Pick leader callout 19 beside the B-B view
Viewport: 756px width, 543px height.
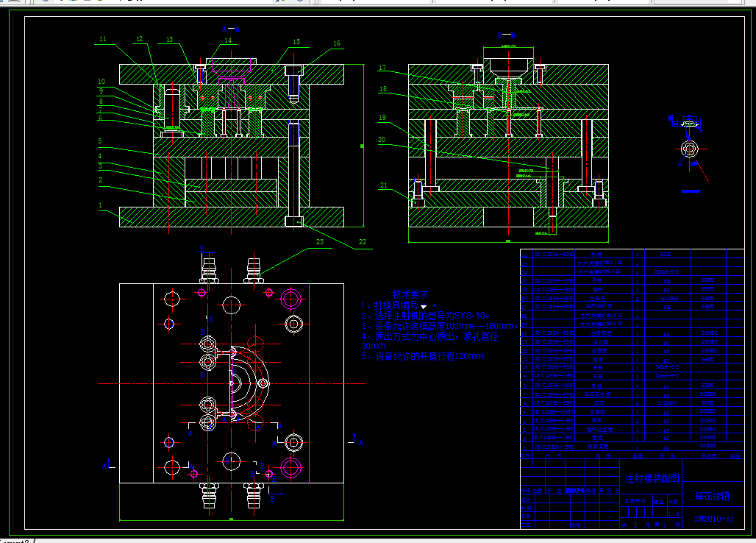pyautogui.click(x=382, y=118)
